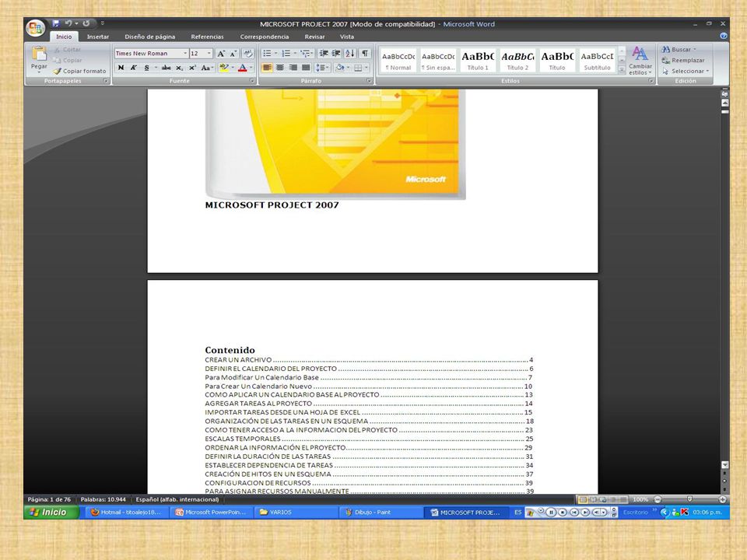This screenshot has width=747, height=560.
Task: Undo last action in Quick Access Toolbar
Action: click(68, 23)
